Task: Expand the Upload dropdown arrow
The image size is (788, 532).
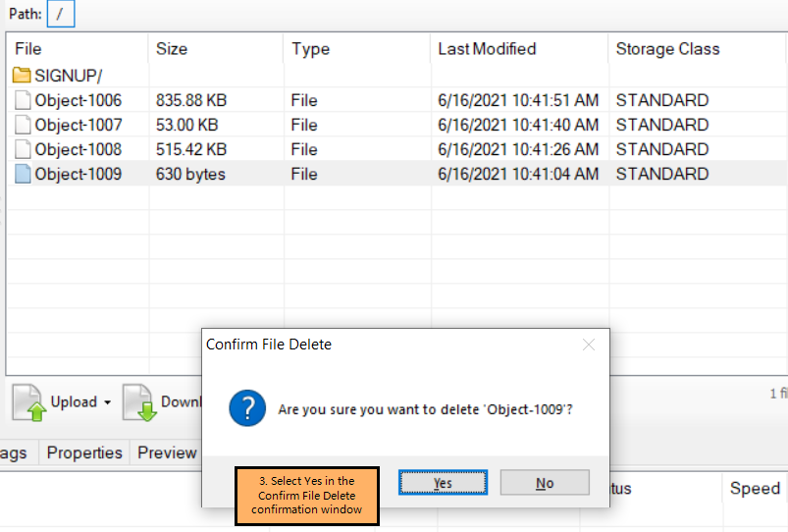Action: tap(106, 402)
